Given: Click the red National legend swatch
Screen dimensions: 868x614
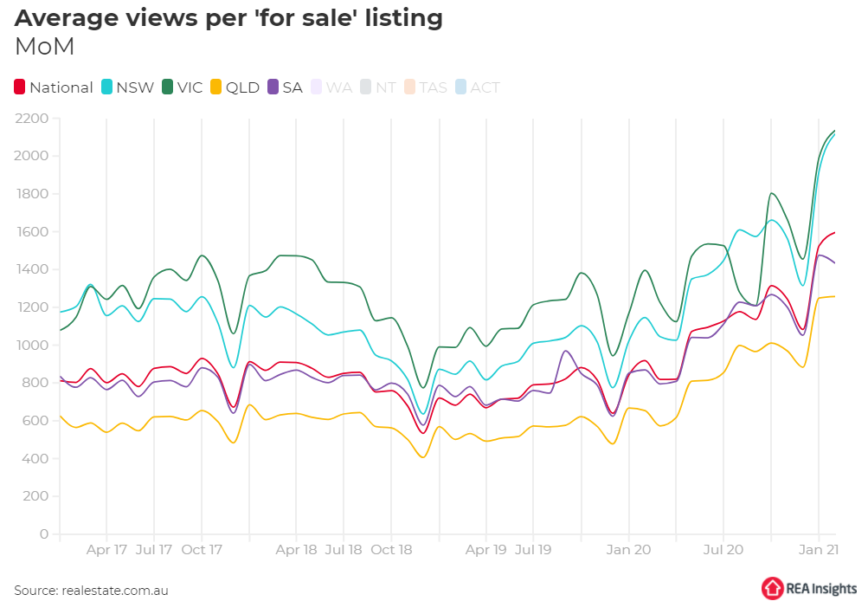Looking at the screenshot, I should click(x=20, y=87).
